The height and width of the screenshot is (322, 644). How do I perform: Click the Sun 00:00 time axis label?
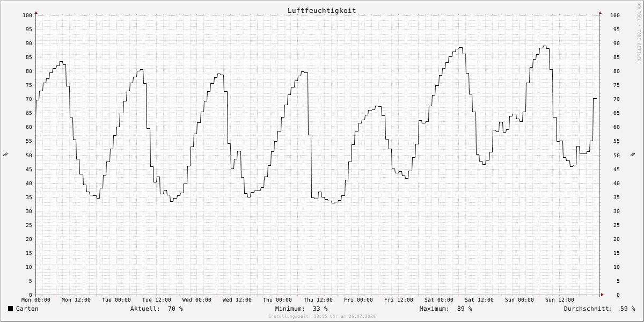click(x=519, y=300)
